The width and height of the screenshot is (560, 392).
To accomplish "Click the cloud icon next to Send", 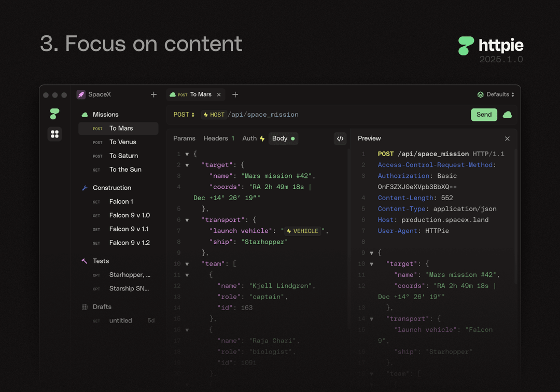I will 507,115.
